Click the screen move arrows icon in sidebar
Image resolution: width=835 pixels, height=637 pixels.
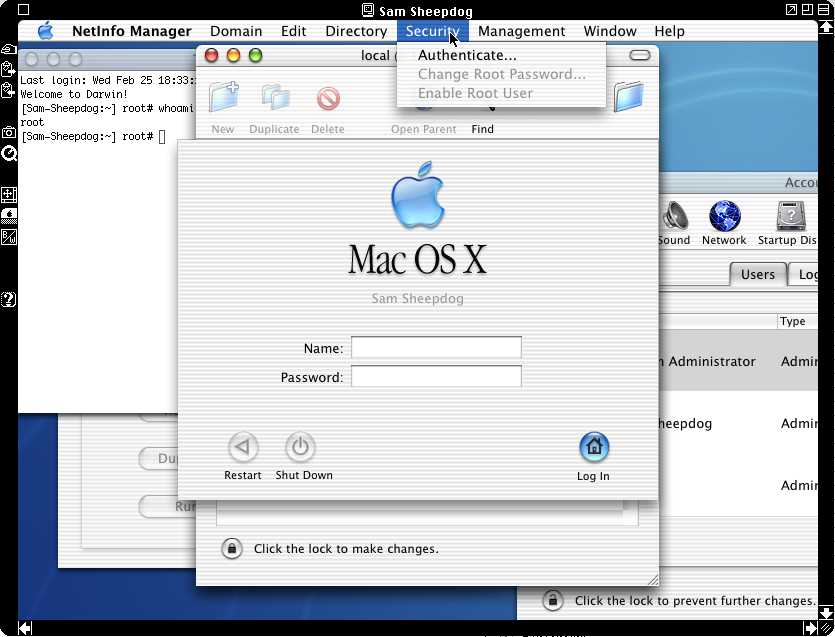coord(9,195)
